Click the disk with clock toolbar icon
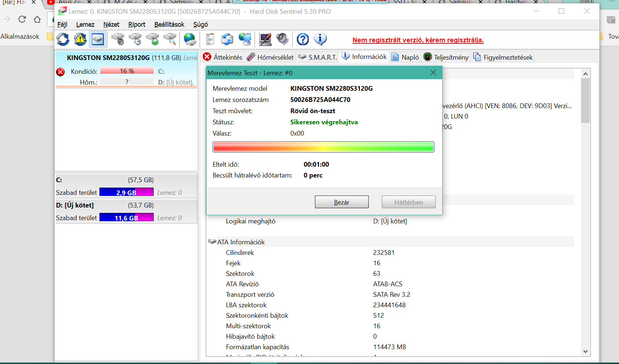619x364 pixels. [135, 39]
